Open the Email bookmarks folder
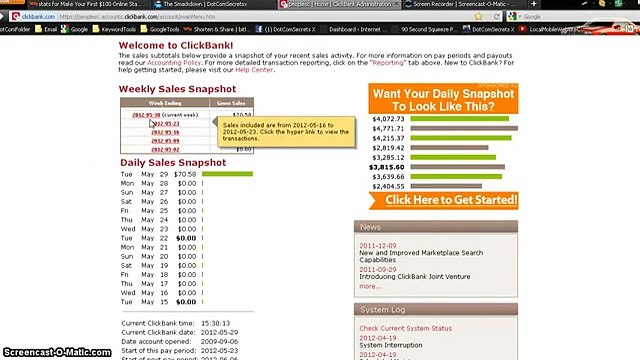This screenshot has height=360, width=640. click(46, 29)
